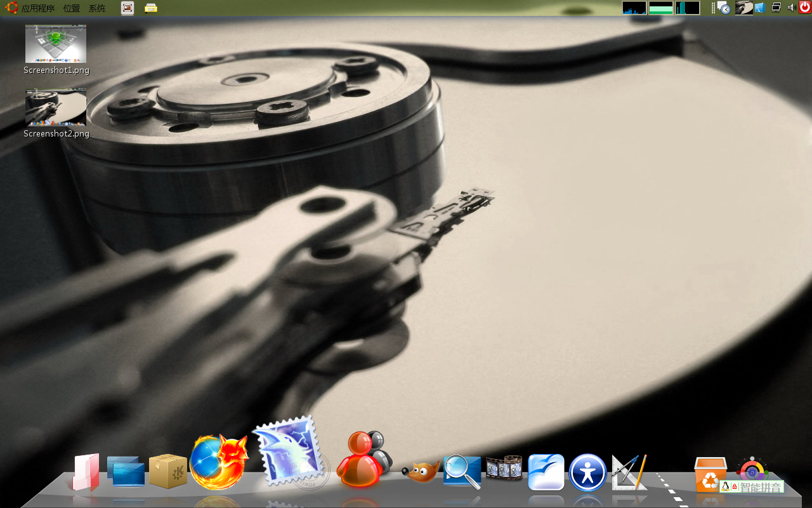Open the magnifier search icon in dock
The width and height of the screenshot is (812, 508).
[x=462, y=472]
